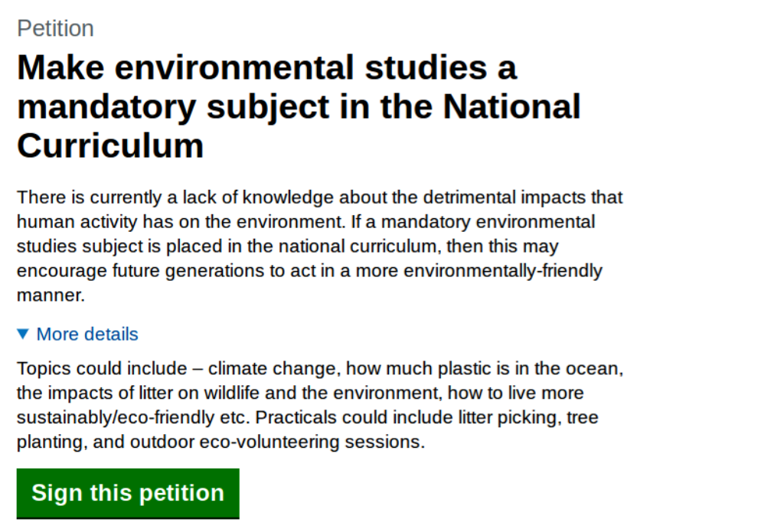Click the "More details" link text
784x532 pixels.
(x=87, y=334)
